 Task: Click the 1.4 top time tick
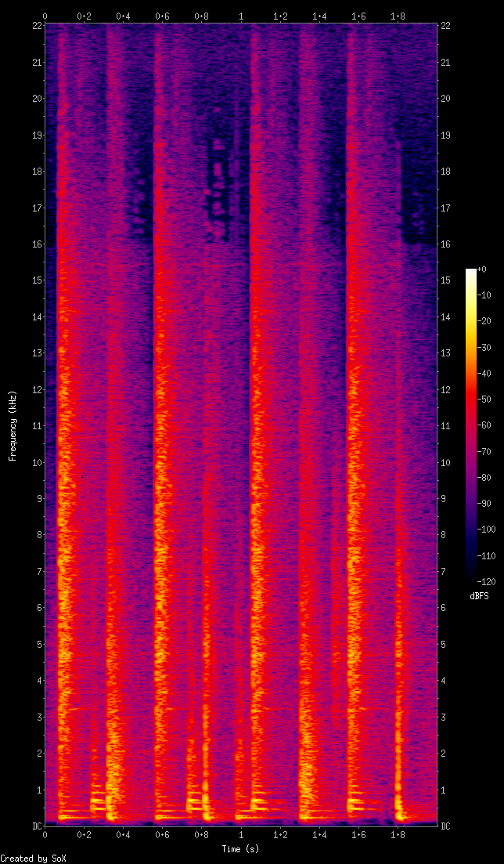click(319, 16)
